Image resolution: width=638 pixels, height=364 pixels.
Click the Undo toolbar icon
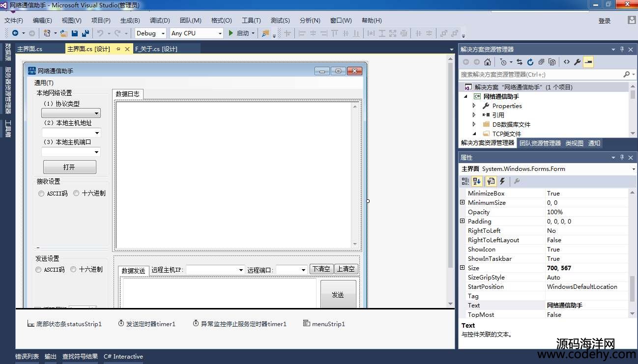coord(100,33)
